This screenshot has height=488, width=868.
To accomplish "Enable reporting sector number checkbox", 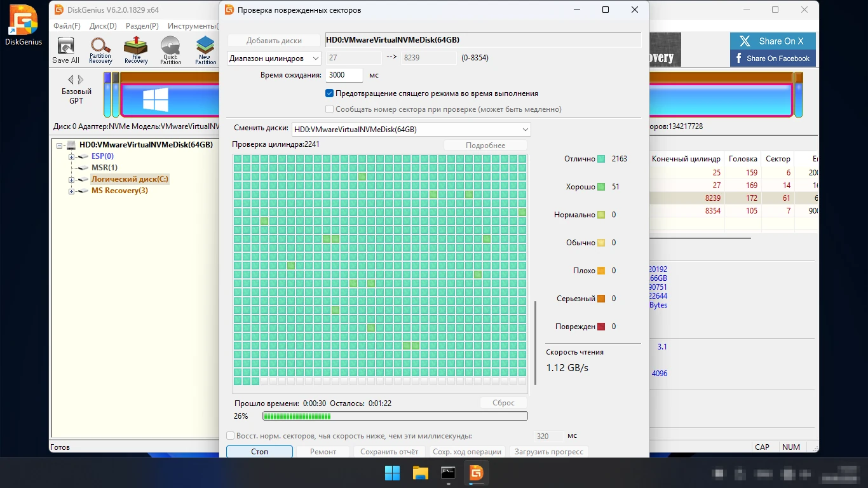I will pyautogui.click(x=329, y=109).
